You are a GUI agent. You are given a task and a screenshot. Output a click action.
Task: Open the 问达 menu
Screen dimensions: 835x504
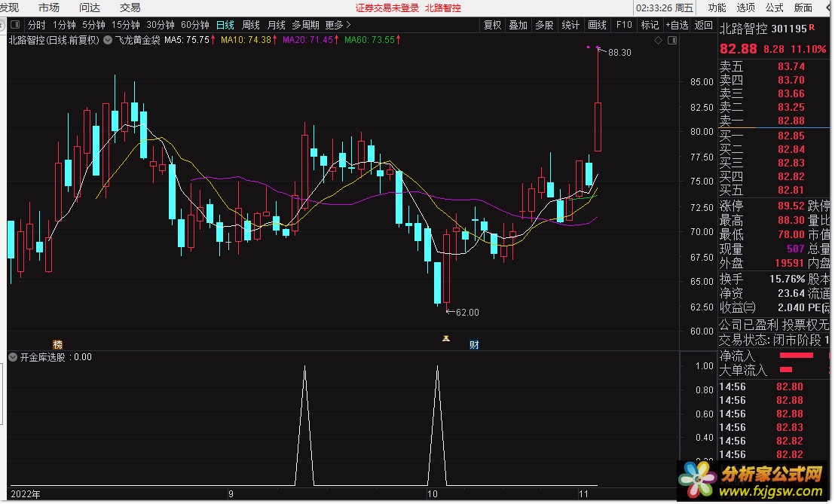(90, 8)
